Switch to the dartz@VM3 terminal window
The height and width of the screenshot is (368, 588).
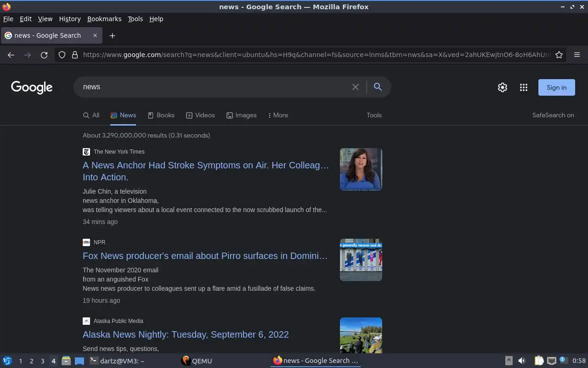click(x=132, y=361)
